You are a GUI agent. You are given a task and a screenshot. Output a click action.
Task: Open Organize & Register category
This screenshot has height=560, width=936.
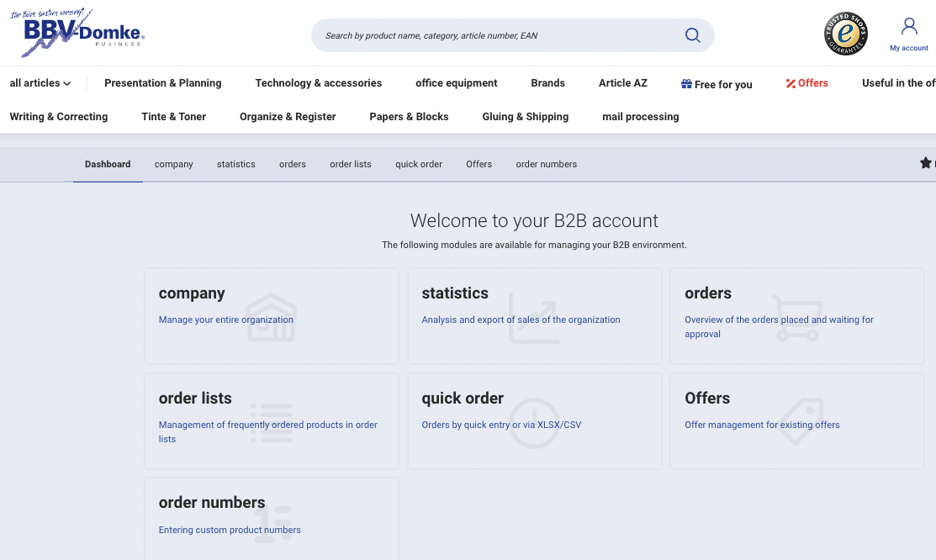coord(288,116)
